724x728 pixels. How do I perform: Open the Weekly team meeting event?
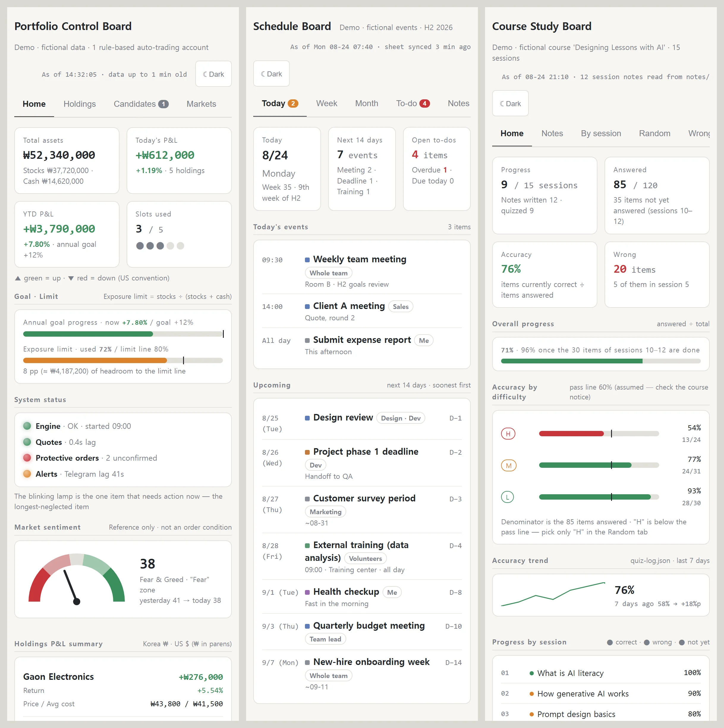point(362,271)
